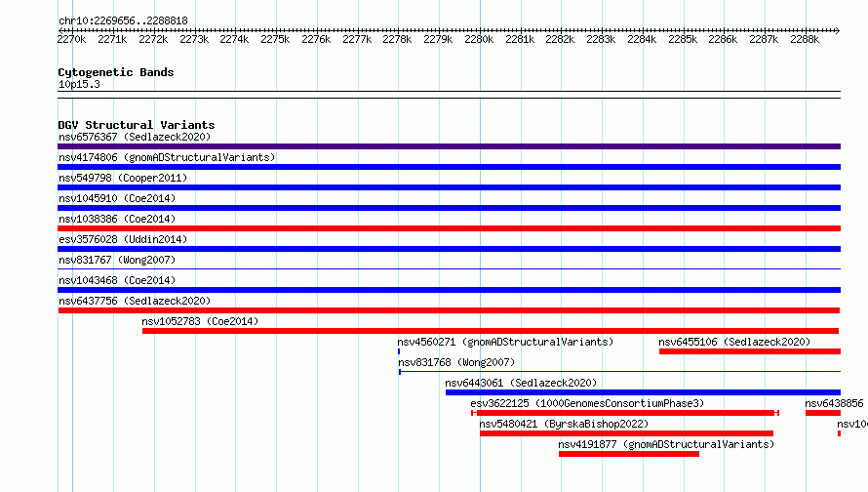
Task: Select the nsv1043468 (Coe2014) label
Action: coord(117,280)
